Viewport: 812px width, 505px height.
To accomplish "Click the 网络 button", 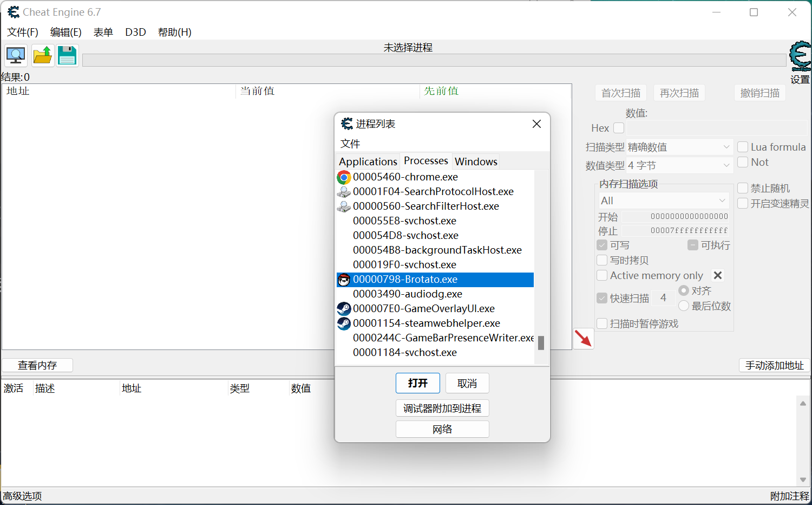I will [442, 429].
